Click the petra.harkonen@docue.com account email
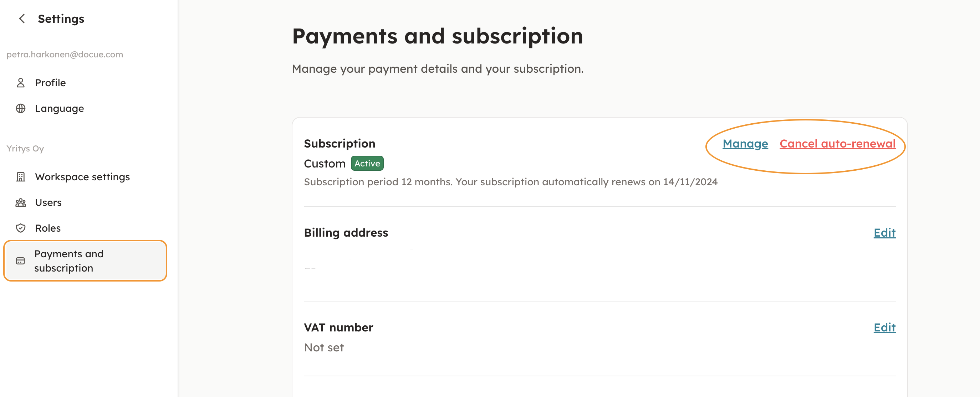The width and height of the screenshot is (980, 397). click(65, 55)
